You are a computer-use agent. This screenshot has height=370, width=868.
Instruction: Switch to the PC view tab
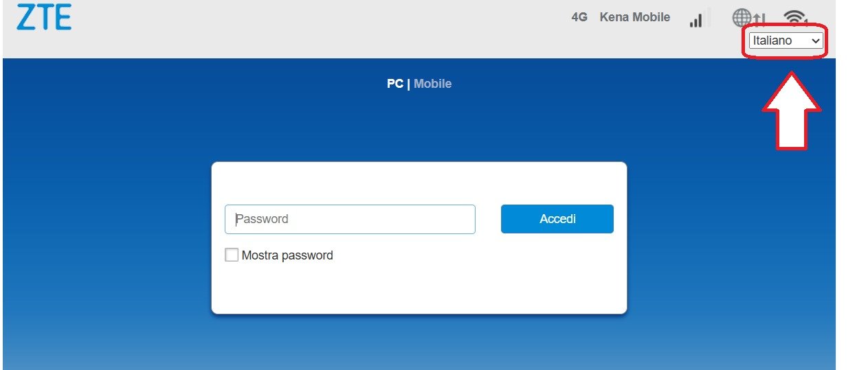(x=394, y=84)
